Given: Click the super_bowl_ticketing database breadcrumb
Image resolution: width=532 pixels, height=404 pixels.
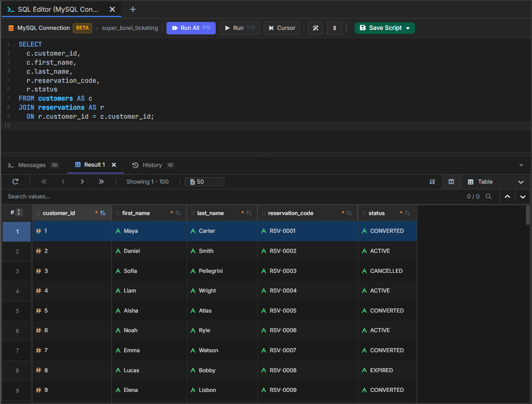Looking at the screenshot, I should (130, 28).
